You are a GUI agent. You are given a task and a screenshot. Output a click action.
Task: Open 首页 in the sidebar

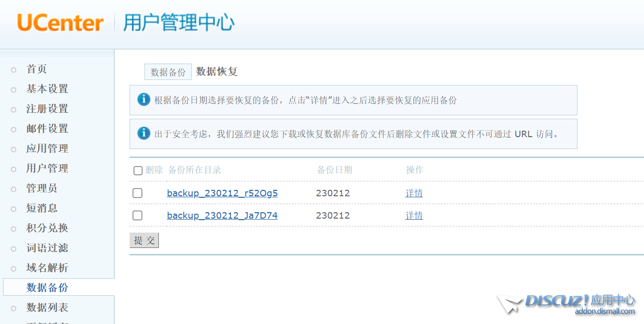point(36,69)
